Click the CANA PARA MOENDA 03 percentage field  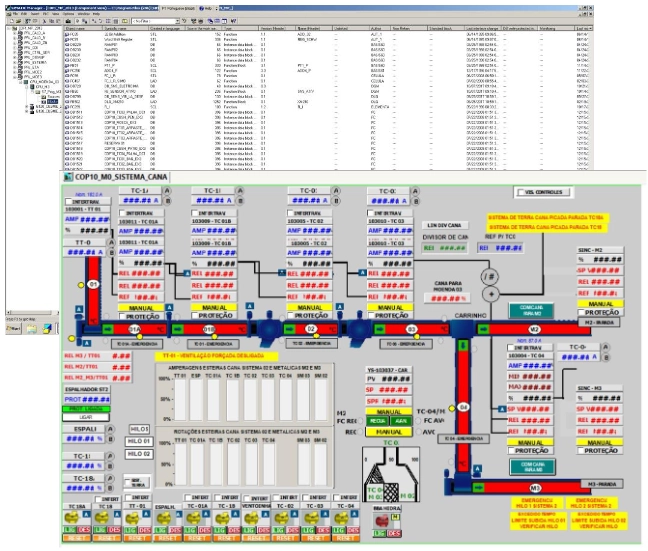446,298
